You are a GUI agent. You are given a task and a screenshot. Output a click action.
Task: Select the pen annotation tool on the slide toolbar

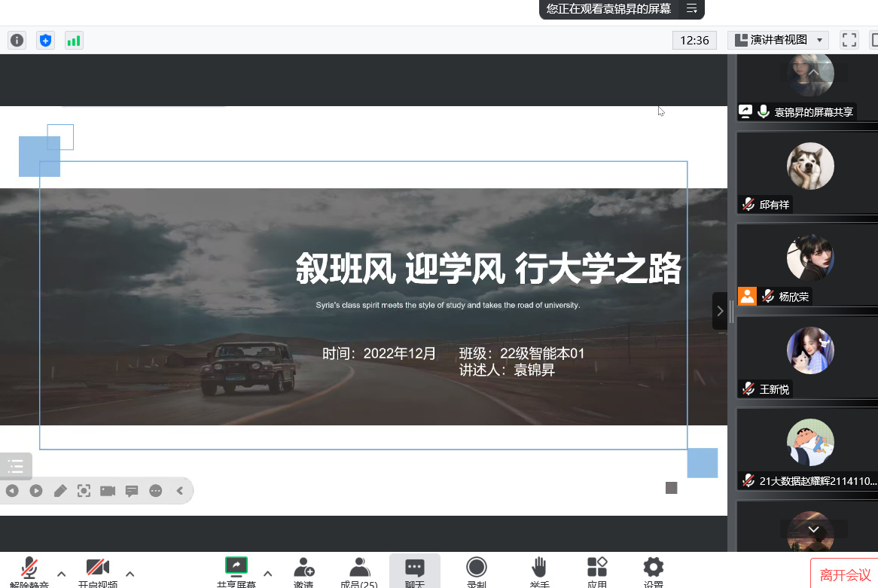tap(60, 491)
